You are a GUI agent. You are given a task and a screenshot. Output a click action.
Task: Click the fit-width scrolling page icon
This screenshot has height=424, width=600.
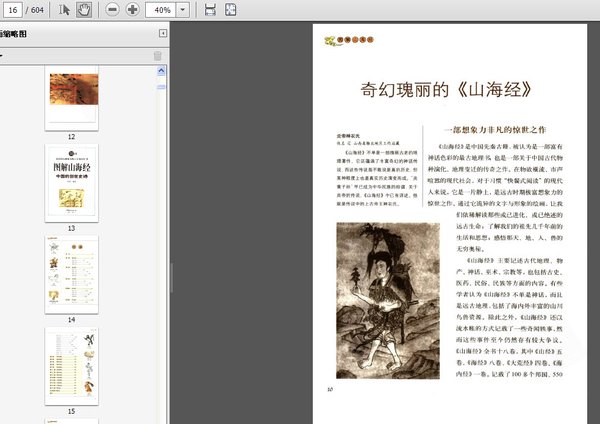click(x=210, y=10)
